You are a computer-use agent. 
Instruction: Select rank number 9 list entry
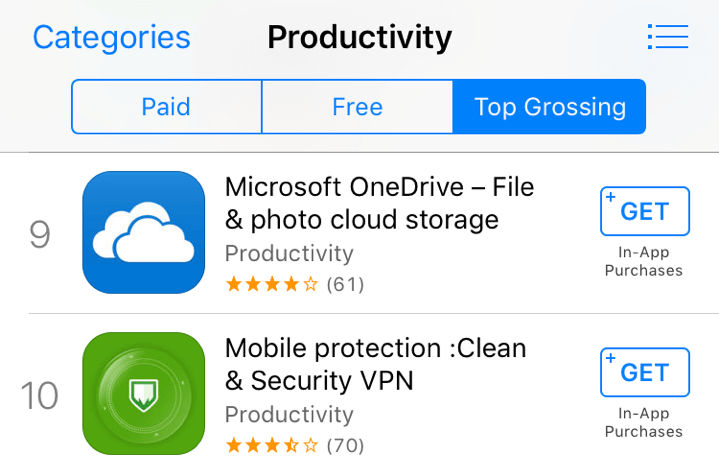pyautogui.click(x=40, y=234)
